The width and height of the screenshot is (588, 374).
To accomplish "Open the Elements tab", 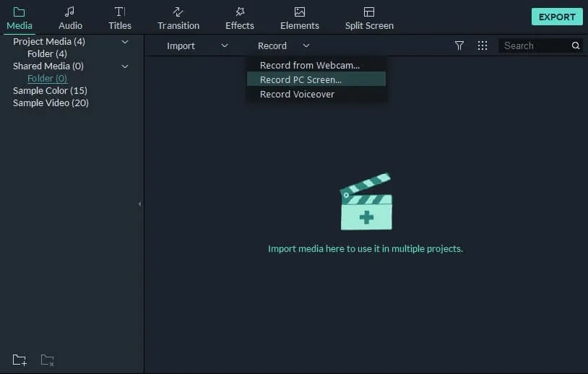I will click(x=300, y=18).
